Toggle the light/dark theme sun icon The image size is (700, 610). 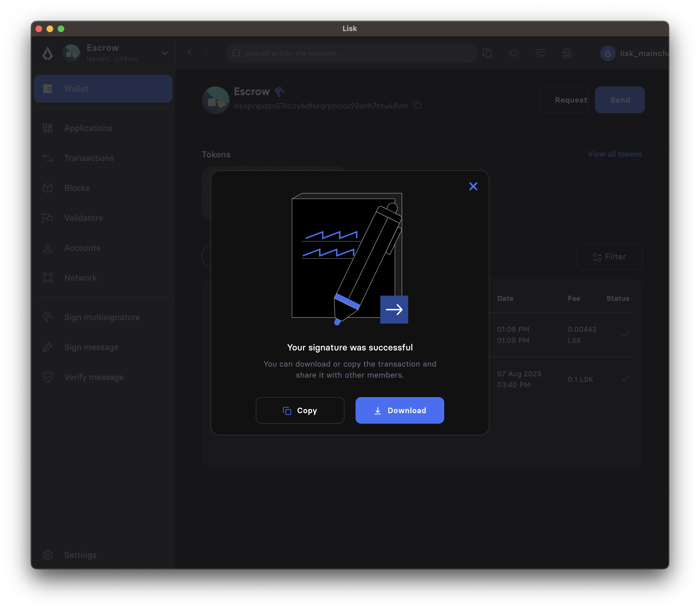click(x=513, y=54)
